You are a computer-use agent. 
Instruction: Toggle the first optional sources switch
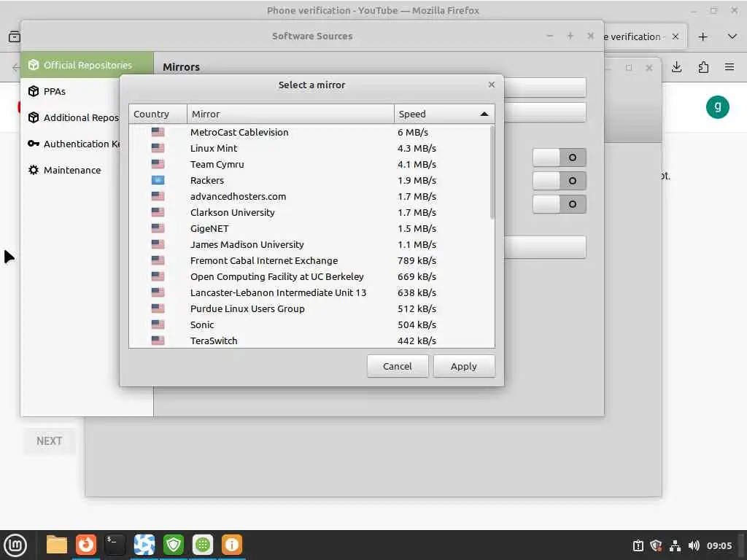560,157
